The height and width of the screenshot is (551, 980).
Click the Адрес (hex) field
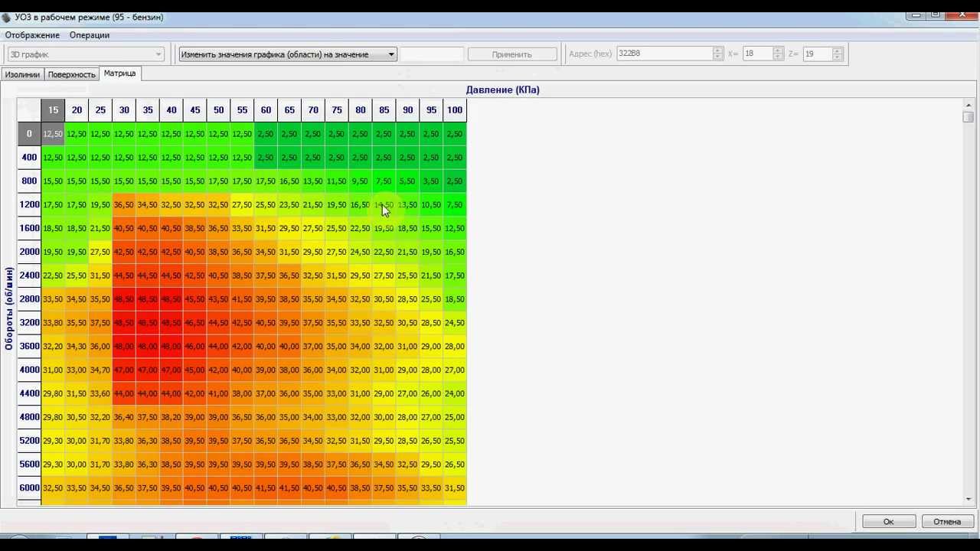[665, 54]
